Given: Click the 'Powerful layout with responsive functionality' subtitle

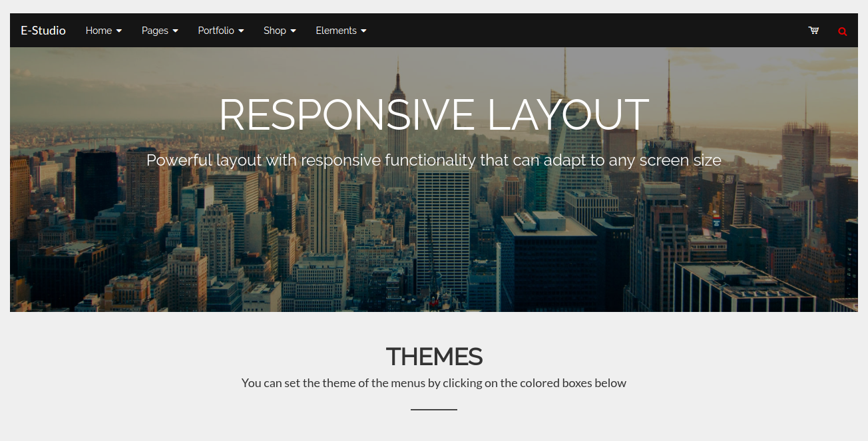Looking at the screenshot, I should coord(434,161).
